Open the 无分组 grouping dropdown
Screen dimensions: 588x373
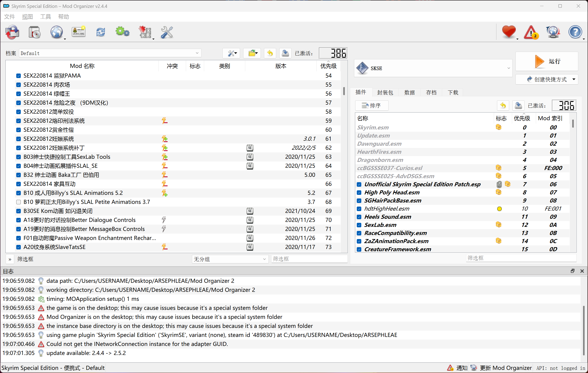230,259
